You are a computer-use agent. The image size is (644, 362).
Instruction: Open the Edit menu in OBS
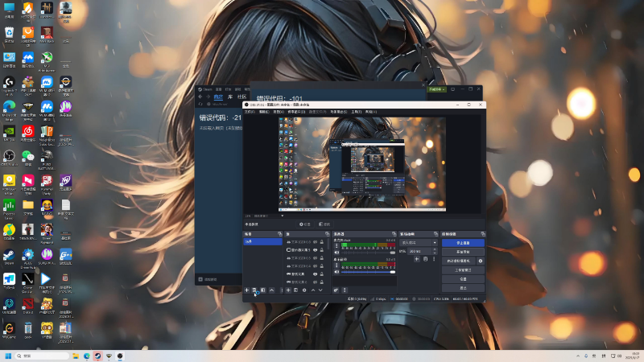tap(264, 112)
